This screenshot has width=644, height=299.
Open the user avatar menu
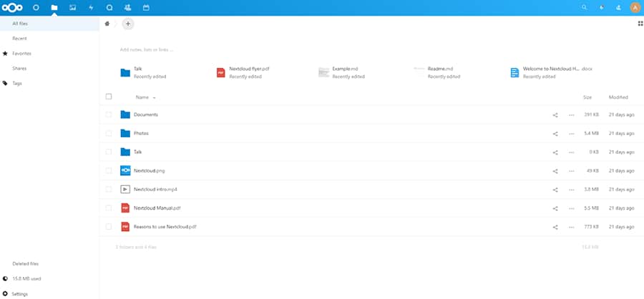[635, 7]
